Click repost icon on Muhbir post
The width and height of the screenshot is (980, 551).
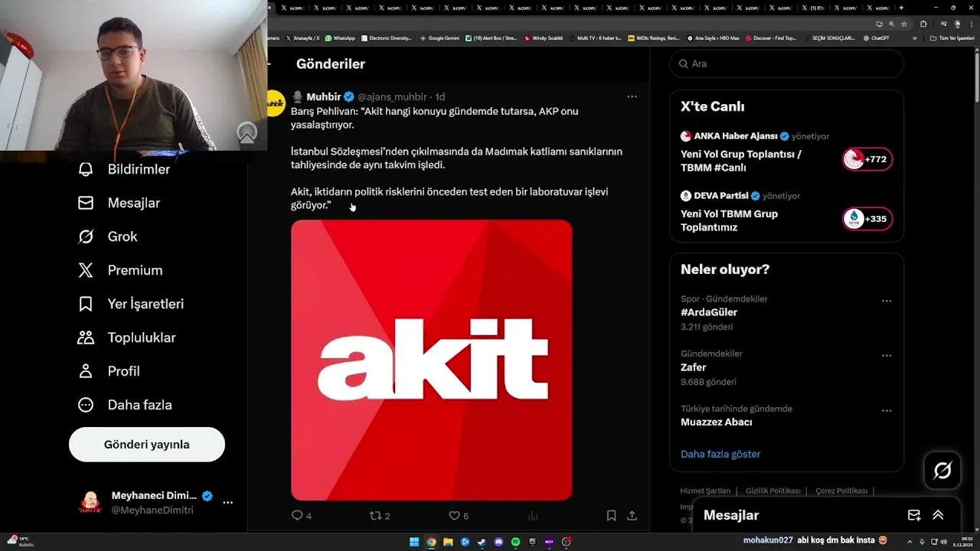click(375, 516)
